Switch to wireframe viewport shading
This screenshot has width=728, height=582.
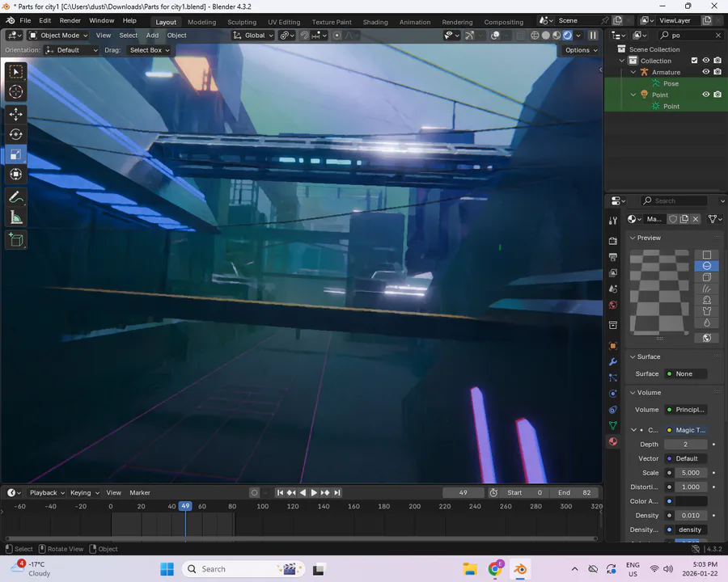pos(534,36)
